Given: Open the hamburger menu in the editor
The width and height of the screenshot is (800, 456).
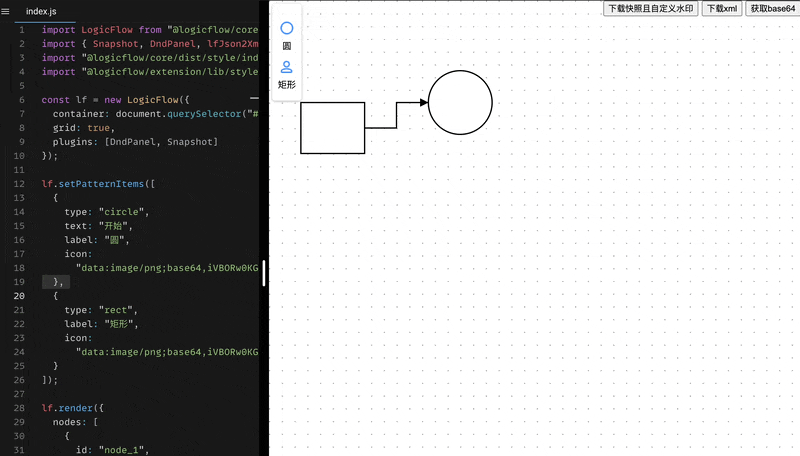Looking at the screenshot, I should (x=6, y=10).
